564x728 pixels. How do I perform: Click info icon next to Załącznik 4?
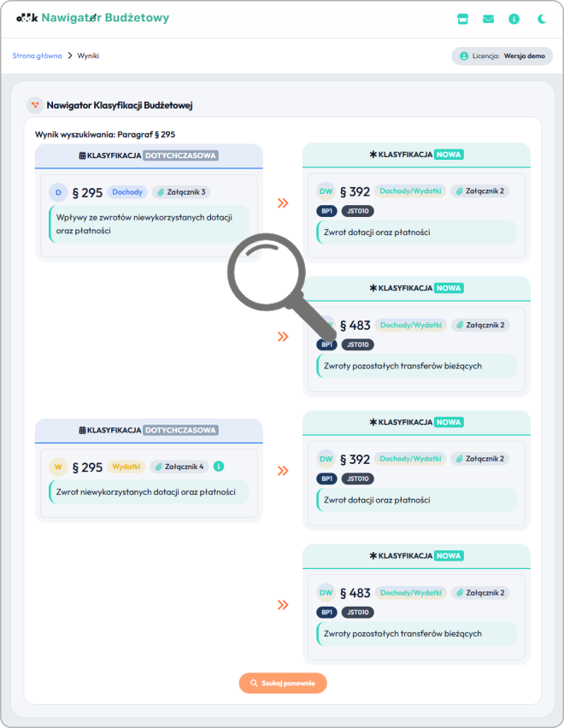(x=219, y=467)
